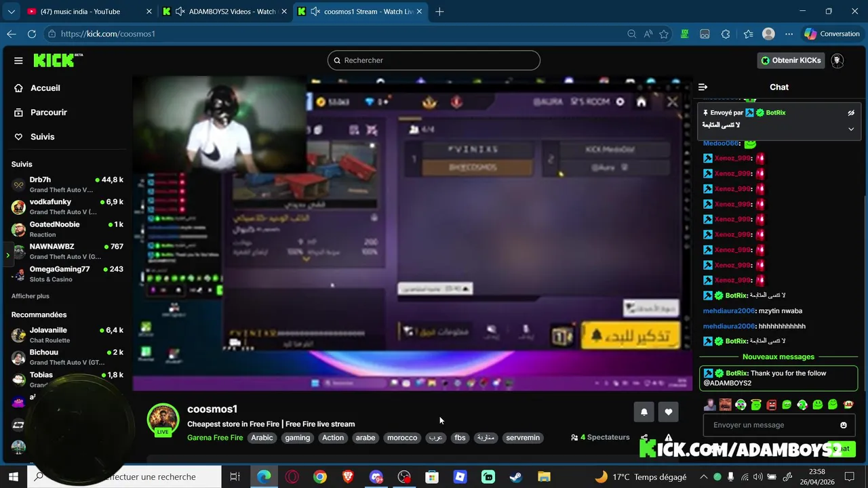Image resolution: width=868 pixels, height=488 pixels.
Task: Open Tobias recommended channel
Action: click(67, 380)
